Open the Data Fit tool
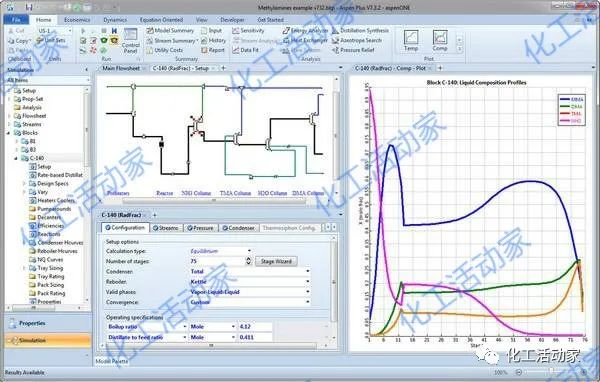Image resolution: width=600 pixels, height=382 pixels. 246,50
